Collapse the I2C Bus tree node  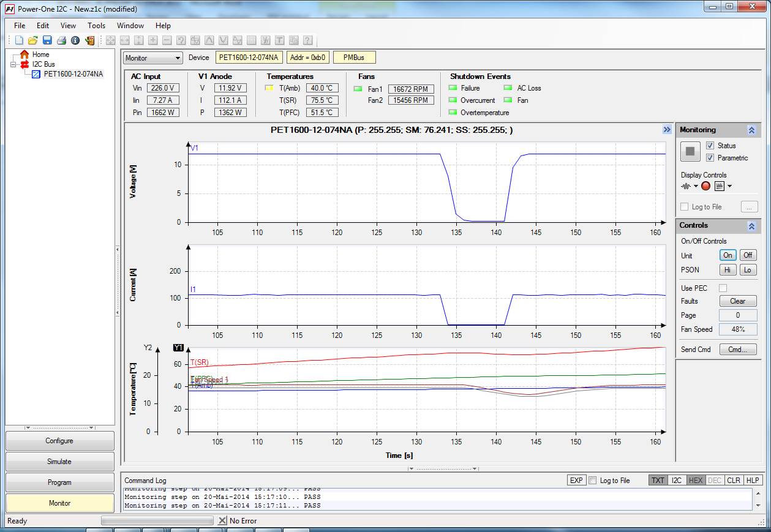tap(13, 64)
